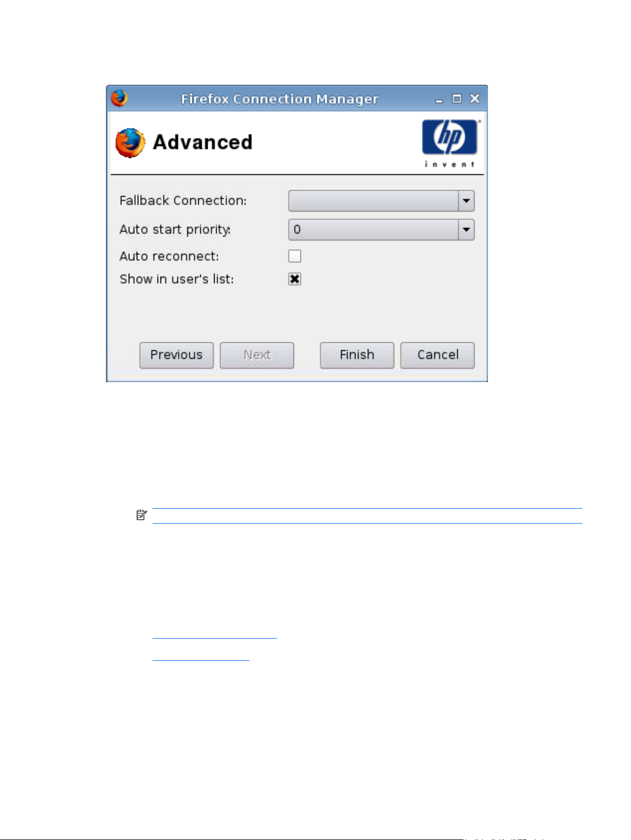The height and width of the screenshot is (840, 631).
Task: Click Finish to complete the wizard
Action: [x=357, y=355]
